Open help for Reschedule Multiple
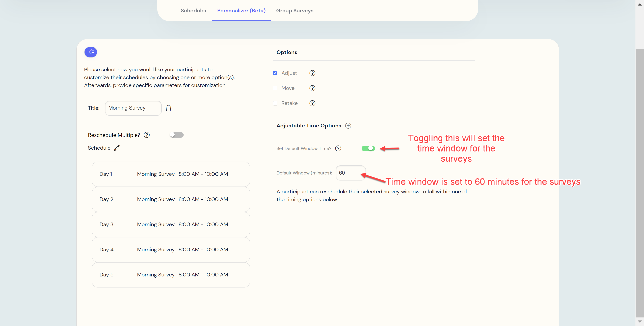Screen dimensions: 644x326 click(x=147, y=135)
